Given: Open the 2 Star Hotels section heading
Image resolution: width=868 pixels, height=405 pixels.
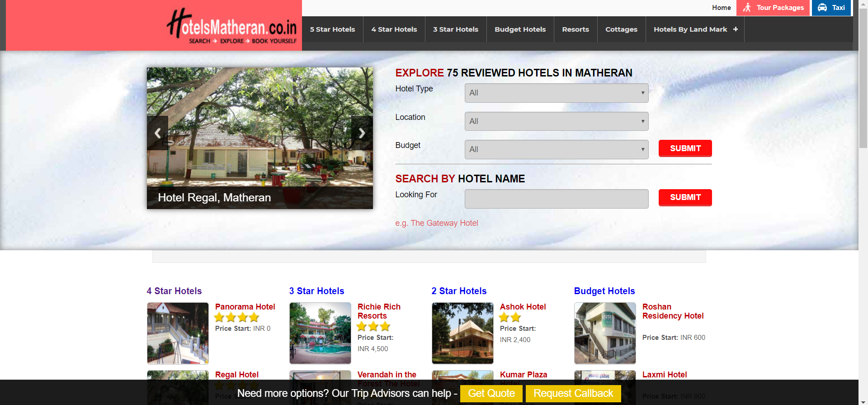Looking at the screenshot, I should 459,291.
